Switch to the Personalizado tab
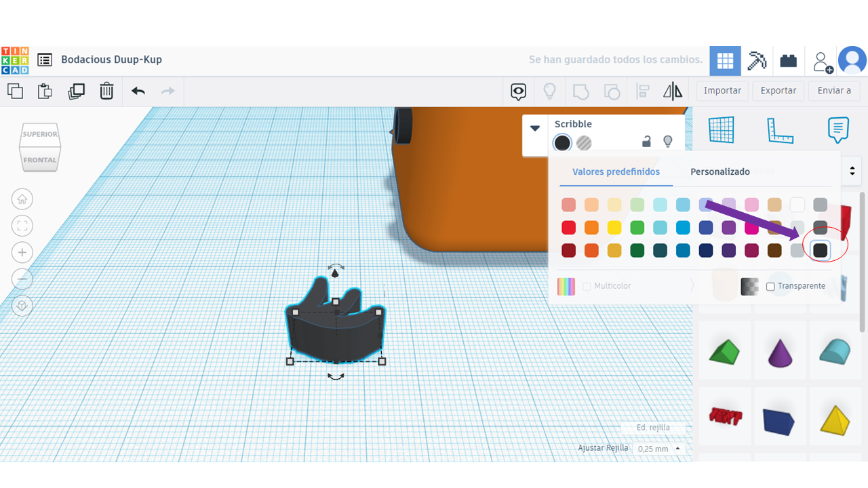This screenshot has width=868, height=488. pos(720,171)
